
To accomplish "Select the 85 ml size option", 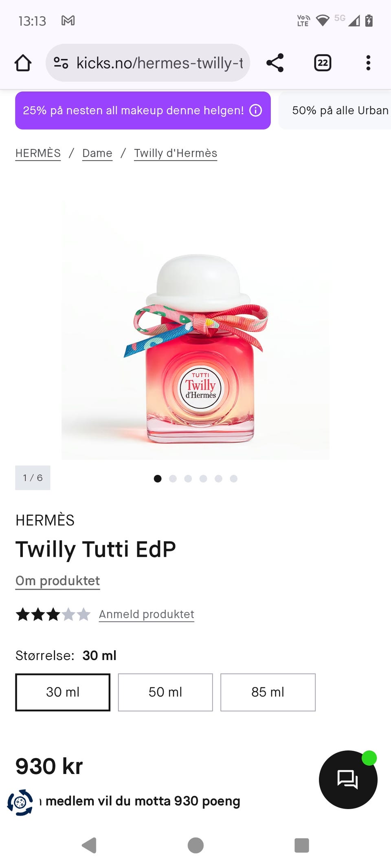I will (268, 692).
